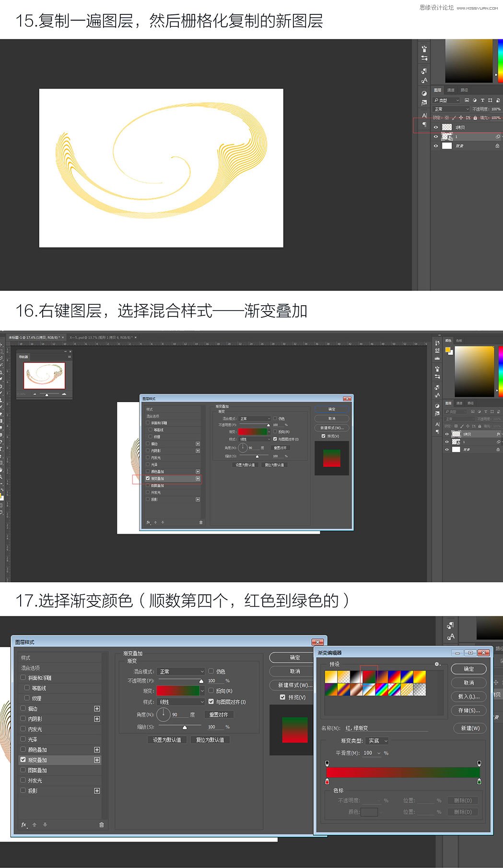The height and width of the screenshot is (868, 503).
Task: Click lock position move icon in step 15 panel
Action: 461,117
